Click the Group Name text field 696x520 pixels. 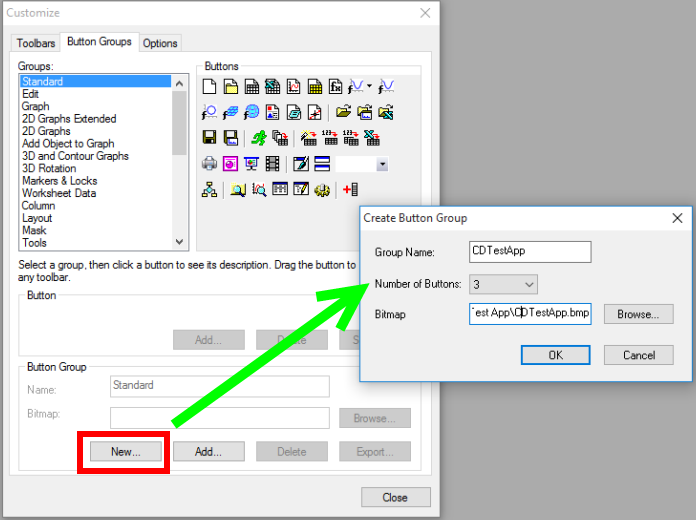pyautogui.click(x=530, y=251)
